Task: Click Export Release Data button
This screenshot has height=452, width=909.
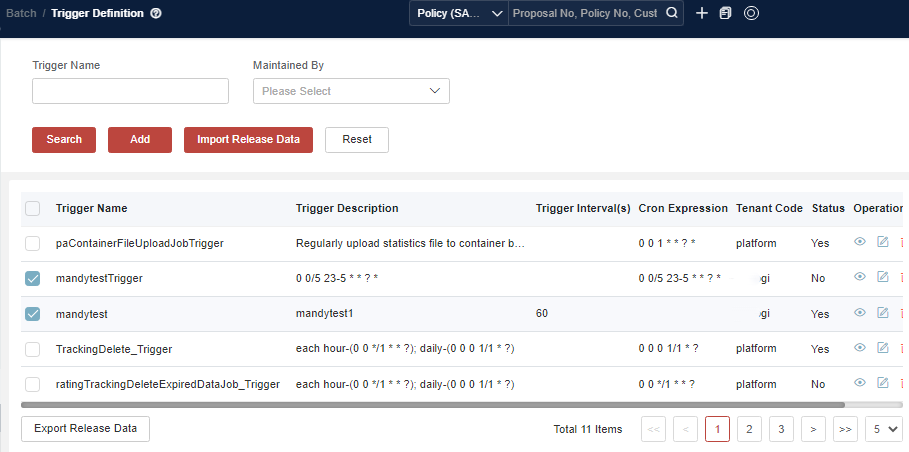Action: pyautogui.click(x=85, y=429)
